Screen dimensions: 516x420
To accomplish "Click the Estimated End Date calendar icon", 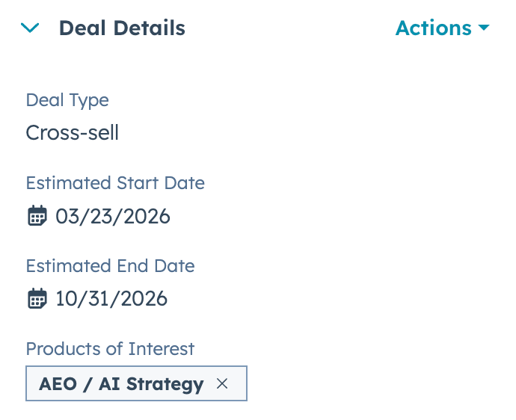I will 37,299.
